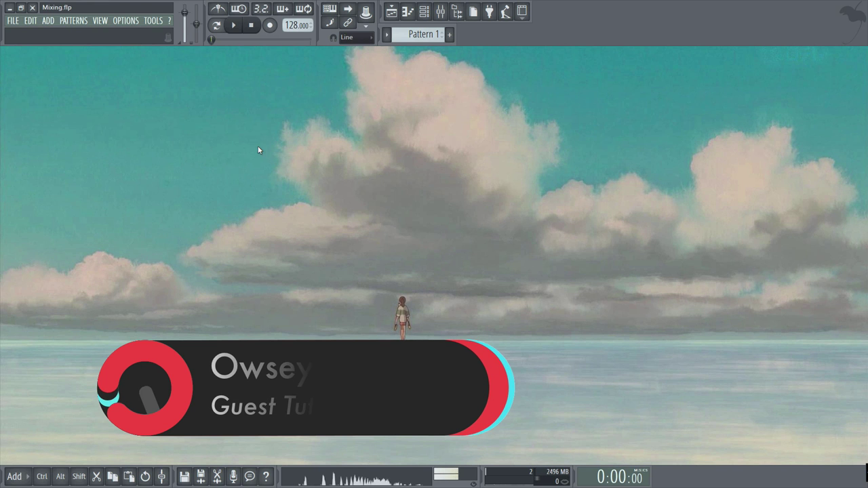Expand the multilink options arrow
Image resolution: width=868 pixels, height=488 pixels.
(x=366, y=26)
